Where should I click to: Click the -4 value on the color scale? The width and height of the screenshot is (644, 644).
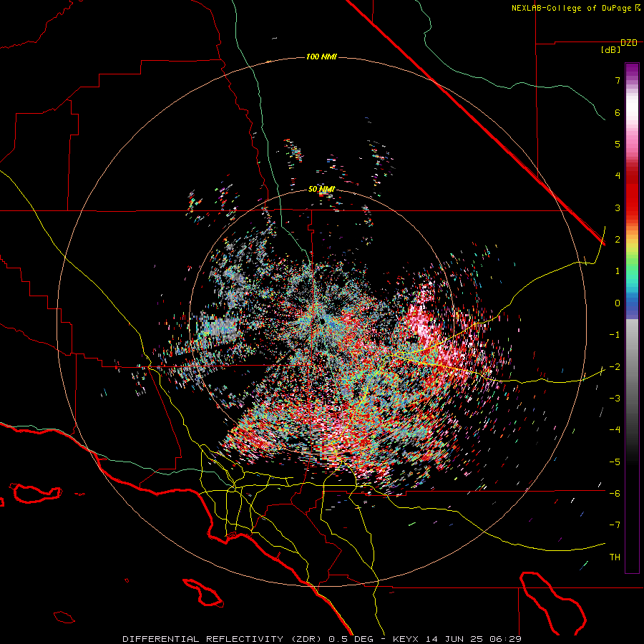615,430
